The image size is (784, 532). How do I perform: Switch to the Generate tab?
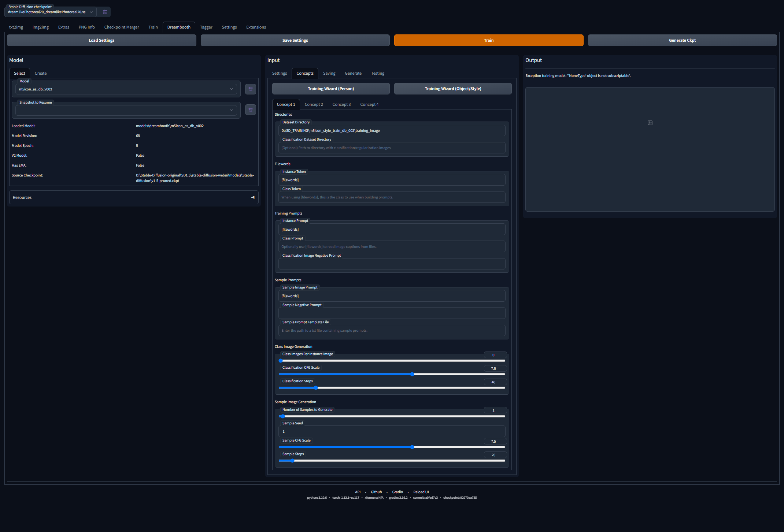pos(353,73)
